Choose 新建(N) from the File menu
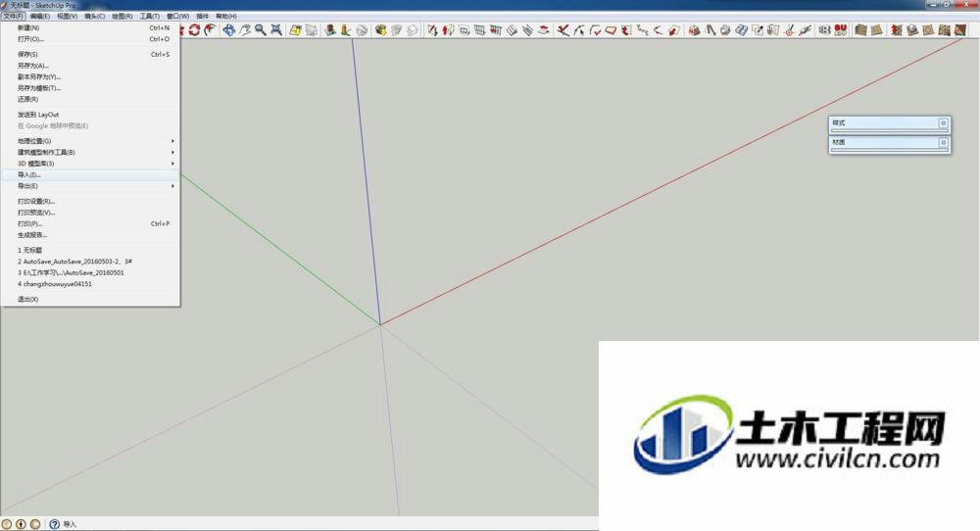 click(x=90, y=28)
